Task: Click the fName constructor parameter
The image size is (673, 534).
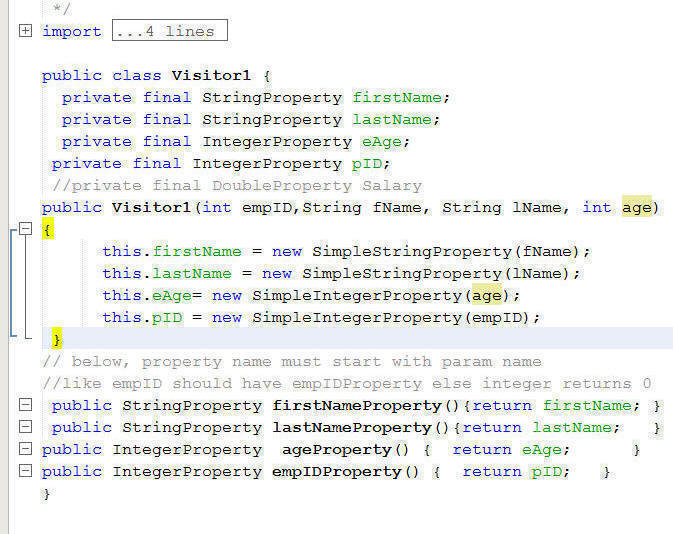Action: [x=397, y=208]
